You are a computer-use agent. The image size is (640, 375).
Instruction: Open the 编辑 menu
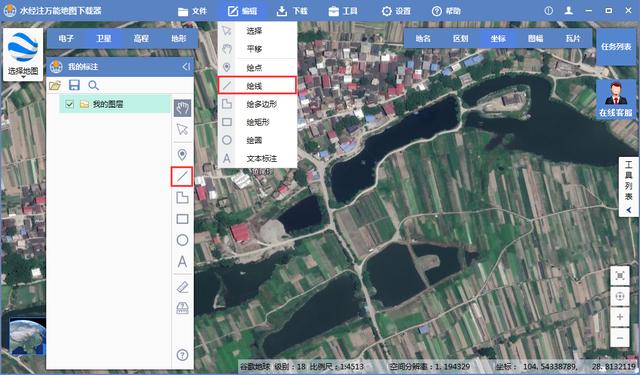[242, 11]
